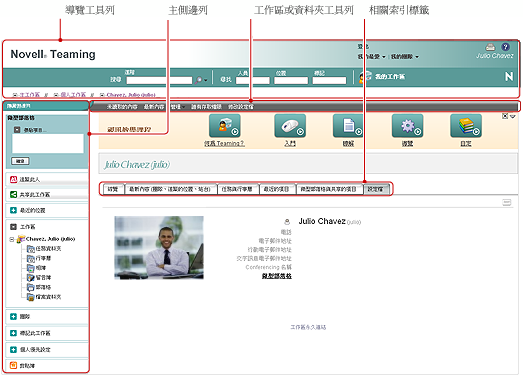Click the red Follow this person icon
523x375 pixels.
pyautogui.click(x=13, y=179)
